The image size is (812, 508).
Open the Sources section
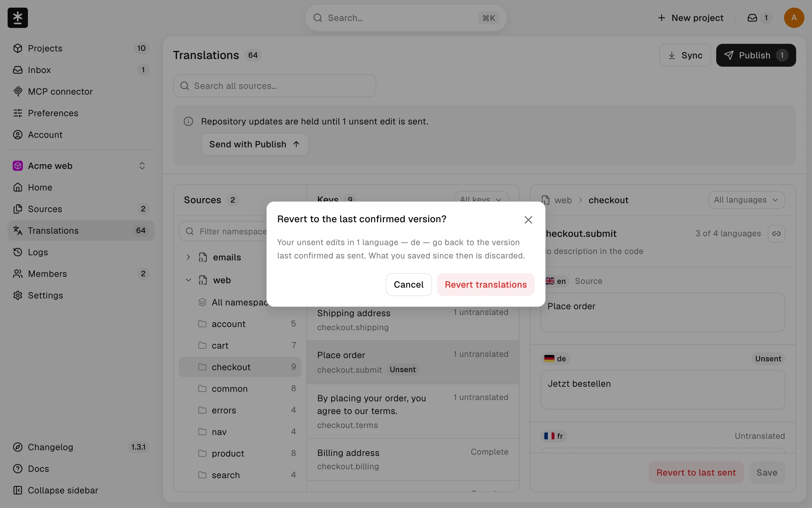click(81, 209)
